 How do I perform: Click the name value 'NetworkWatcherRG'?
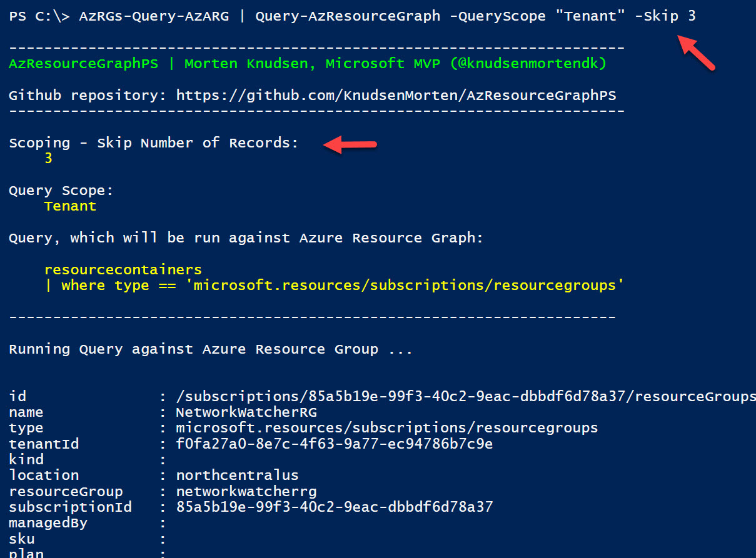point(246,412)
